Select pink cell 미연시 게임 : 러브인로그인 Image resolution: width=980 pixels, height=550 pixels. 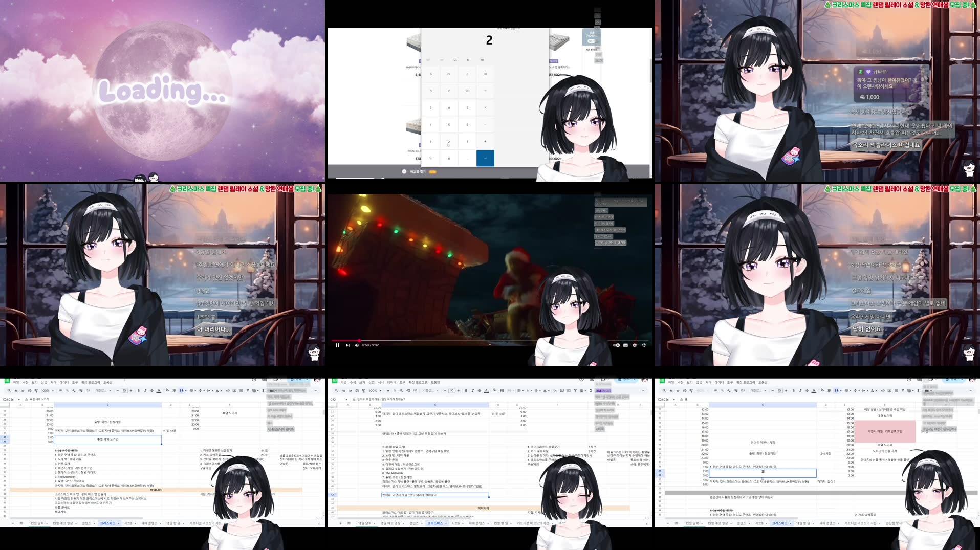pyautogui.click(x=885, y=431)
